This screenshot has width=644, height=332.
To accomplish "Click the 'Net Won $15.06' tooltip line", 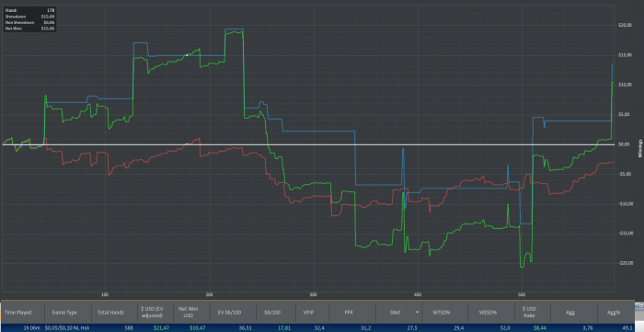I will 29,29.
